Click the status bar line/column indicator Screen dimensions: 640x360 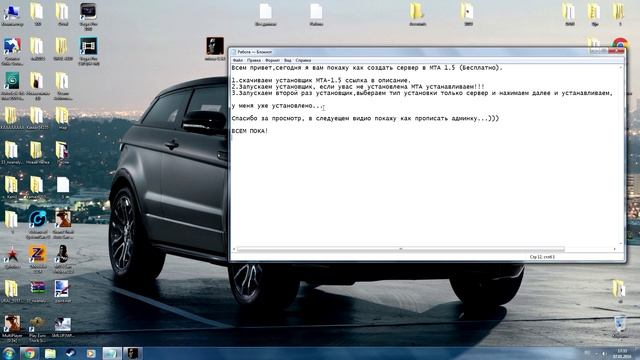(x=542, y=257)
